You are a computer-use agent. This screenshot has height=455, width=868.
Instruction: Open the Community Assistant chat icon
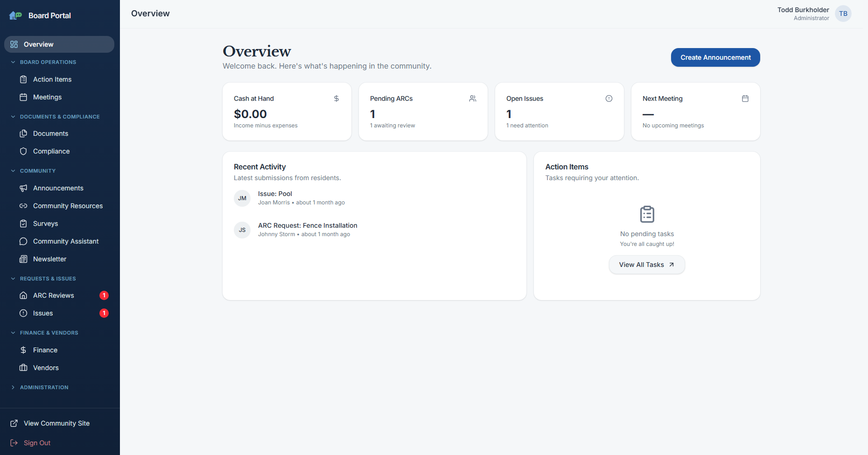click(x=23, y=241)
